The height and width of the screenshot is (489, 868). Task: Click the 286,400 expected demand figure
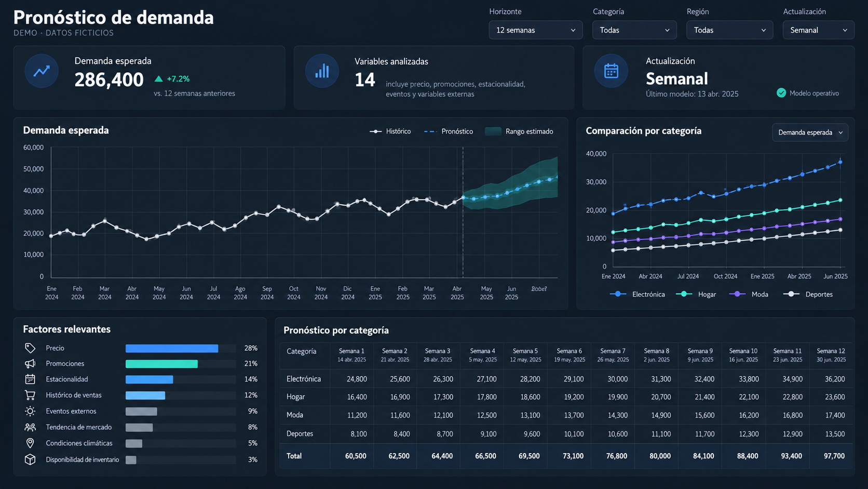(109, 80)
